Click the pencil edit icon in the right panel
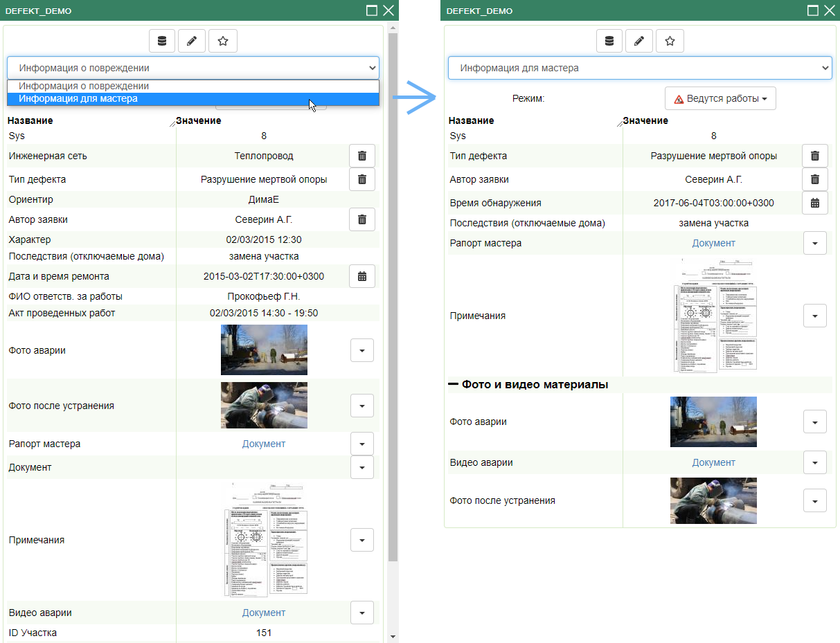Screen dimensions: 840x643 click(x=639, y=42)
